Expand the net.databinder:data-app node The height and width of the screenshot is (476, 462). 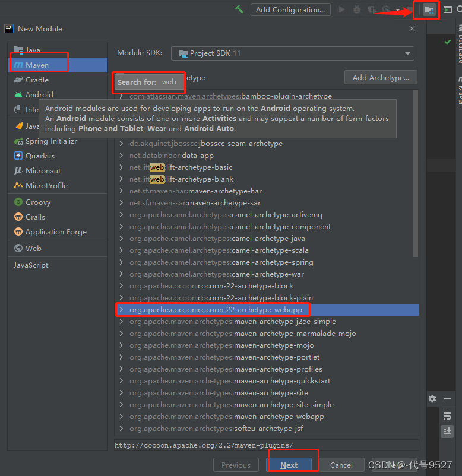coord(121,155)
